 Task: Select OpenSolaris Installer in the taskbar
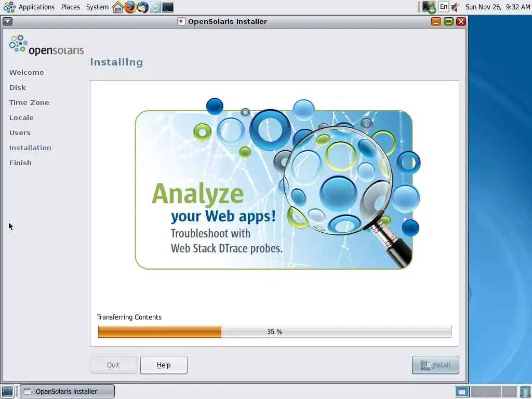coord(67,392)
